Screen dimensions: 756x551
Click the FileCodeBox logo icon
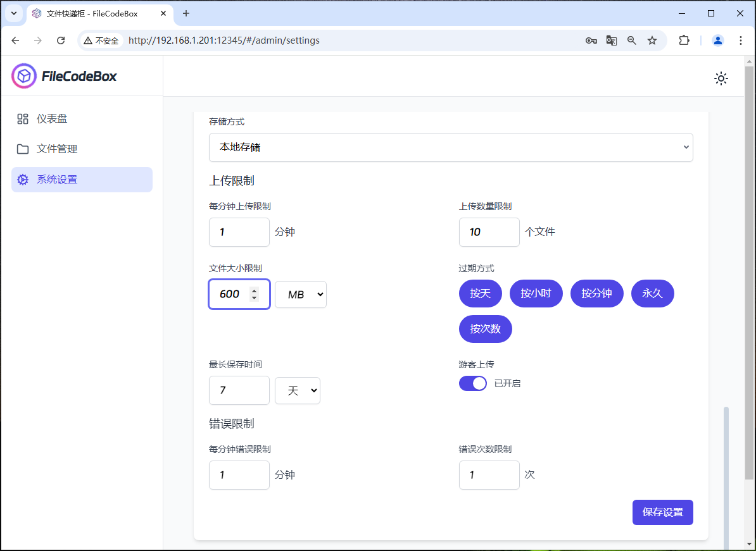[x=23, y=76]
